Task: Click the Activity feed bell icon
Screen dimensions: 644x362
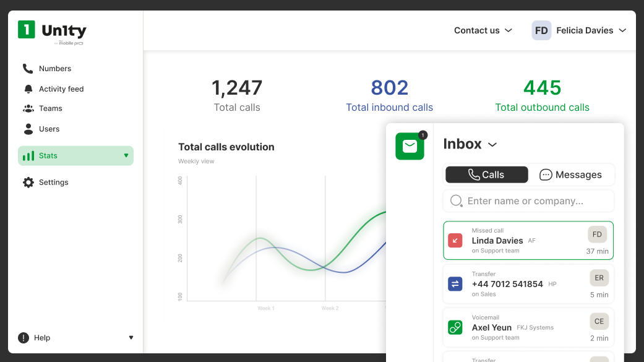Action: 28,89
